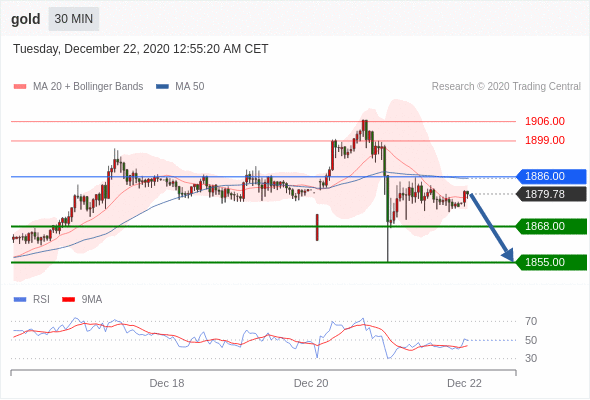
Task: Click the Research © 2020 Trading Central text
Action: (506, 87)
